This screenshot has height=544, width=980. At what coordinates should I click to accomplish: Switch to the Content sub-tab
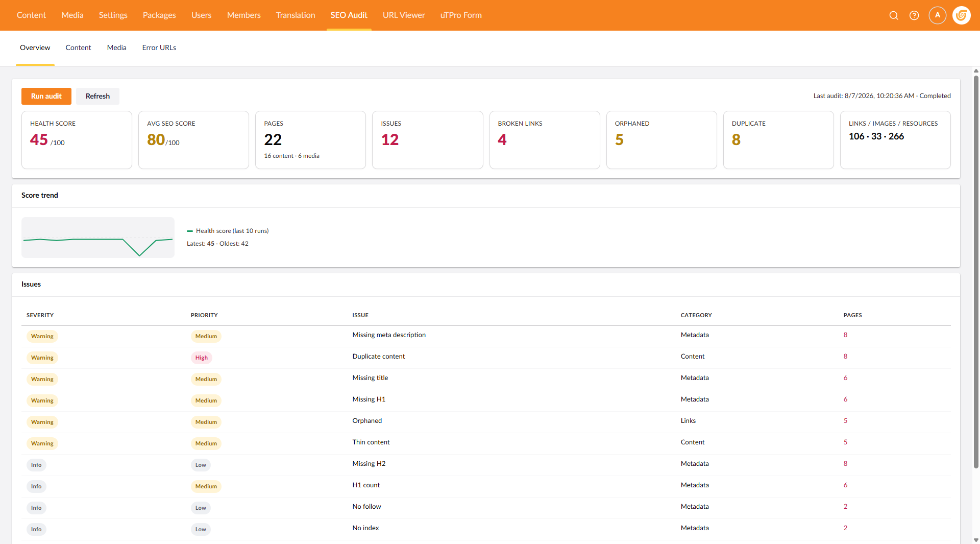[78, 48]
